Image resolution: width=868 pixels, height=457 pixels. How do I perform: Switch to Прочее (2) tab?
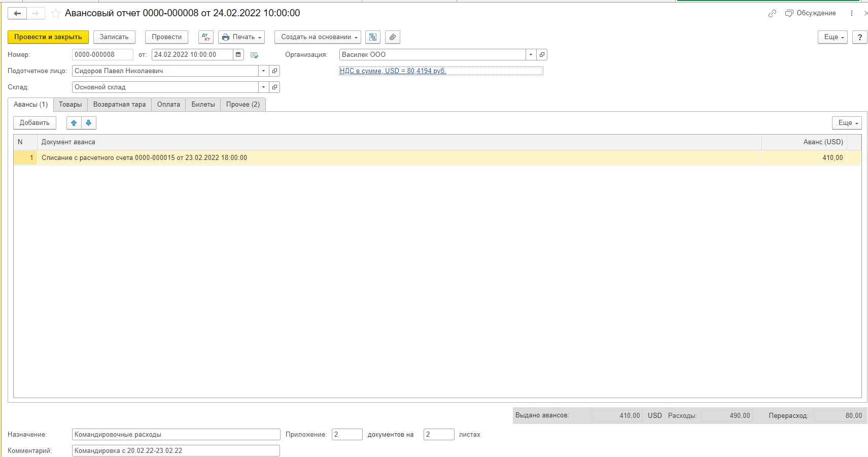coord(243,105)
